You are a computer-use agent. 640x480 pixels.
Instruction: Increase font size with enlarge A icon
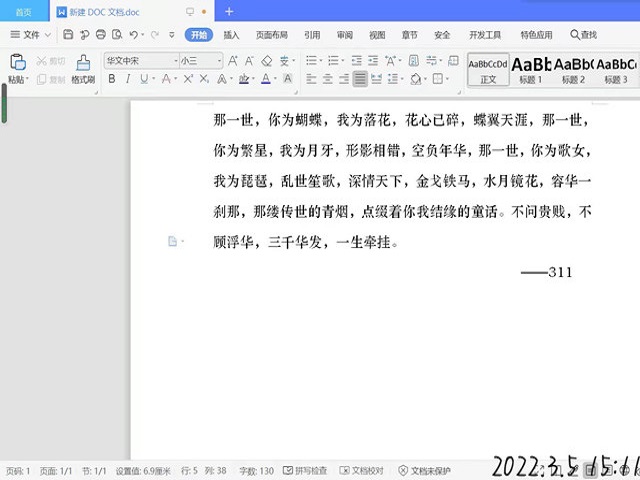click(233, 61)
